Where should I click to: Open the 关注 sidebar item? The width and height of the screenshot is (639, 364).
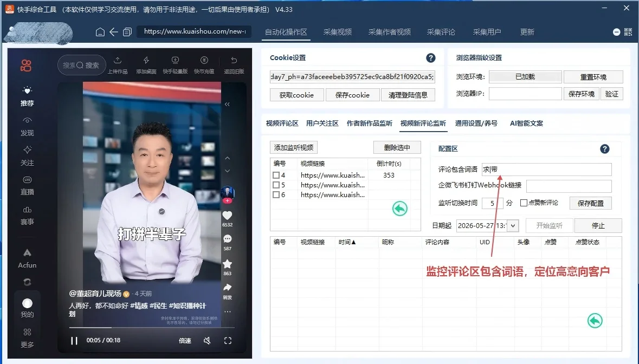(27, 157)
